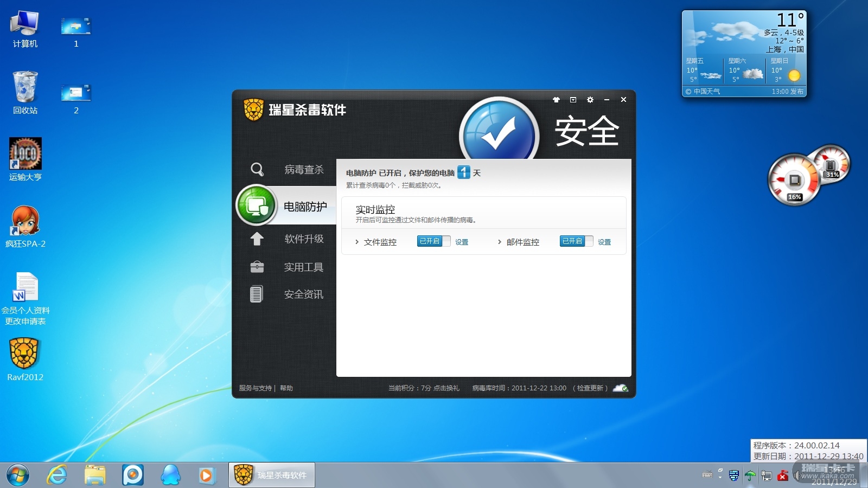Click the 安全资讯 document icon
Image resolution: width=868 pixels, height=488 pixels.
(x=257, y=294)
